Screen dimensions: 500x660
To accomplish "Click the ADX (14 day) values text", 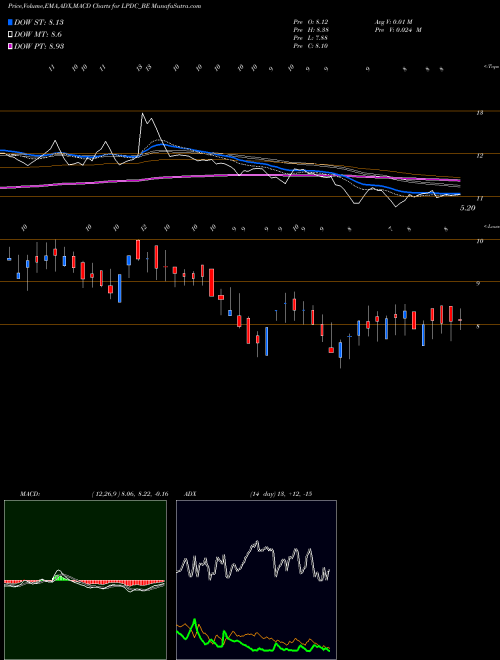I will point(281,494).
